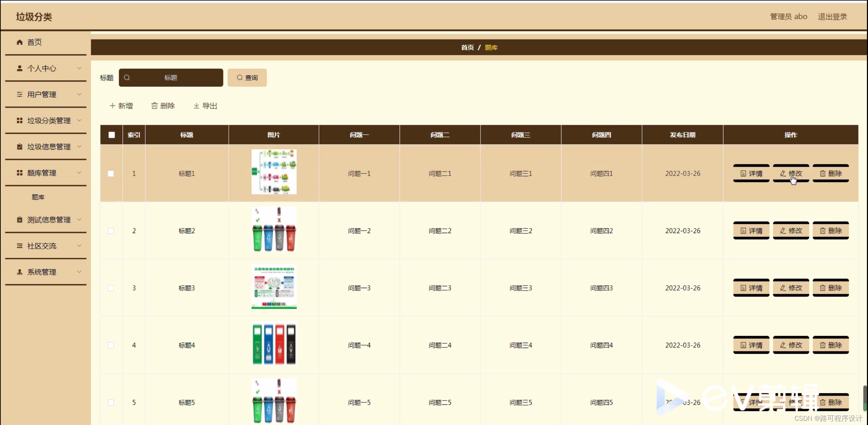Toggle checkbox for row 标题4
Screen dimensions: 868x425
pos(111,345)
